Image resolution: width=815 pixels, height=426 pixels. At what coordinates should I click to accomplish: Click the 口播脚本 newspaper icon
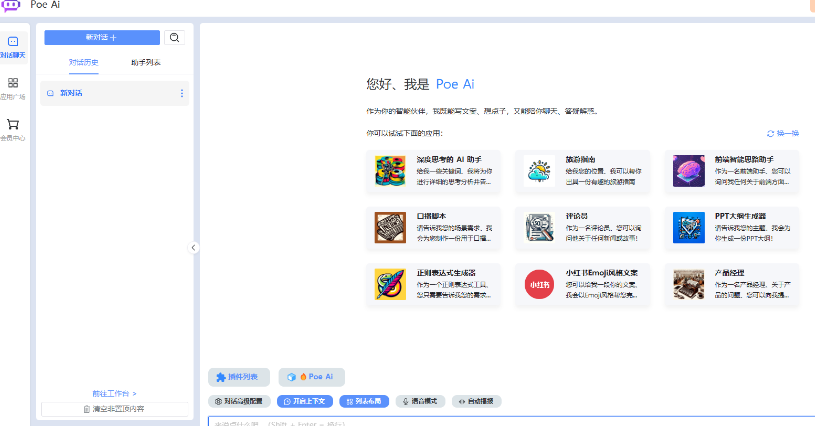tap(390, 228)
